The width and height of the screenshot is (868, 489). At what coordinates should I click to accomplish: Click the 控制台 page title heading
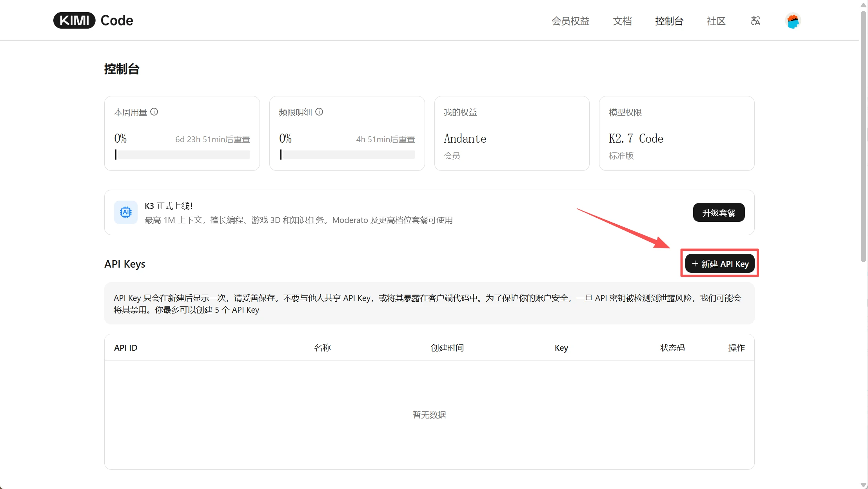point(122,69)
